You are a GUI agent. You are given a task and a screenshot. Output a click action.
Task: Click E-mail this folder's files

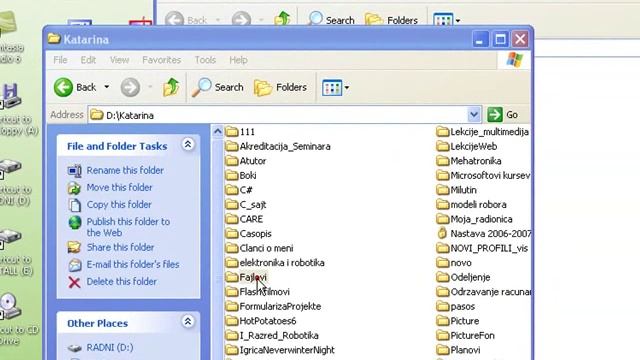coord(133,264)
